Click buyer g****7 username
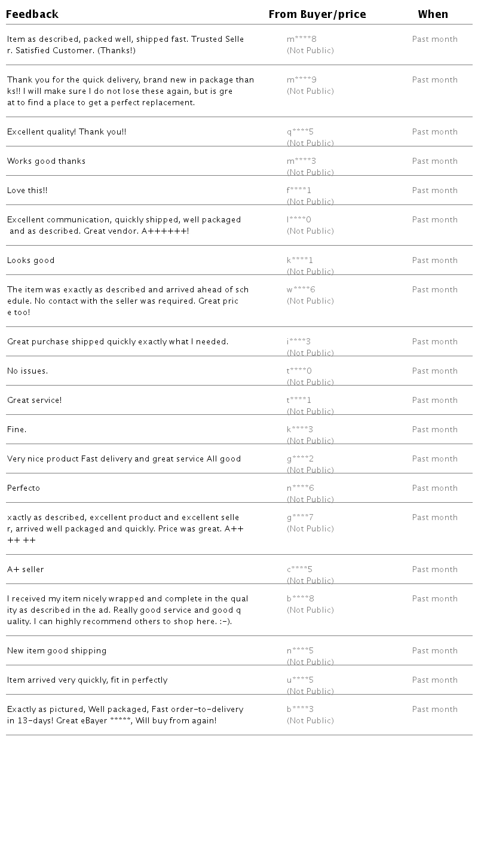478x868 pixels. point(300,518)
